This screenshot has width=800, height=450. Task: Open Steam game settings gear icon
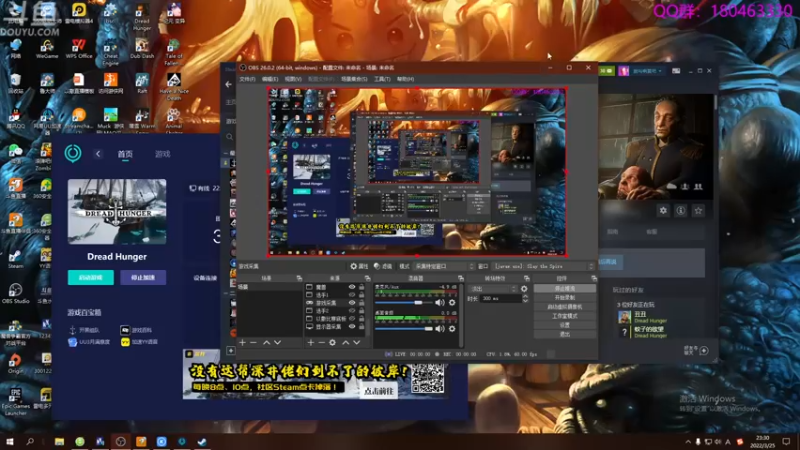click(663, 210)
